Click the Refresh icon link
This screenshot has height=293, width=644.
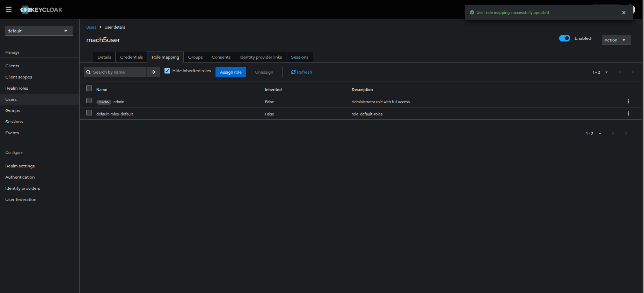(x=301, y=72)
